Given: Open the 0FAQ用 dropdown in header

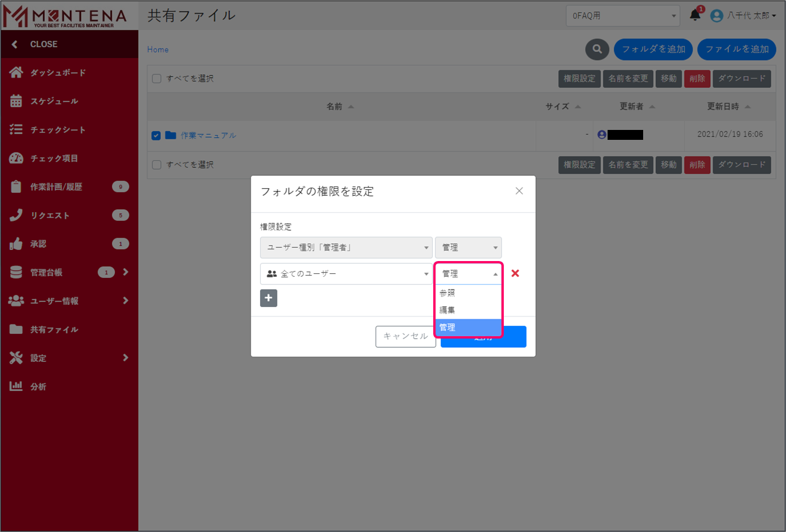Looking at the screenshot, I should pyautogui.click(x=623, y=16).
